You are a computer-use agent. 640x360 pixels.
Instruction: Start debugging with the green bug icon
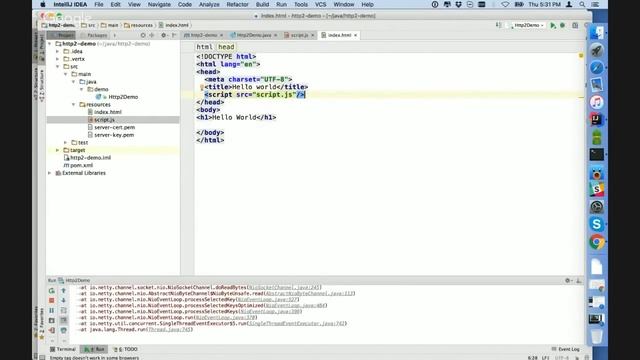coord(562,25)
